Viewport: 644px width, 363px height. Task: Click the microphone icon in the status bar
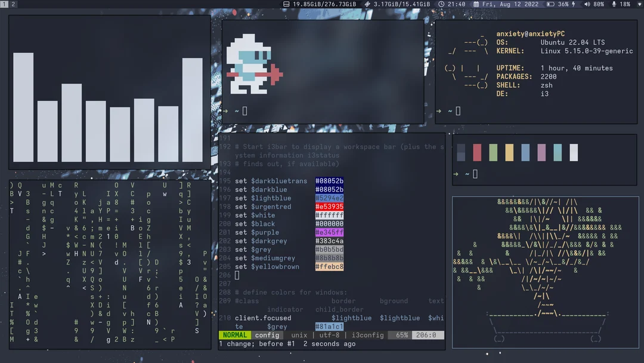pyautogui.click(x=614, y=4)
